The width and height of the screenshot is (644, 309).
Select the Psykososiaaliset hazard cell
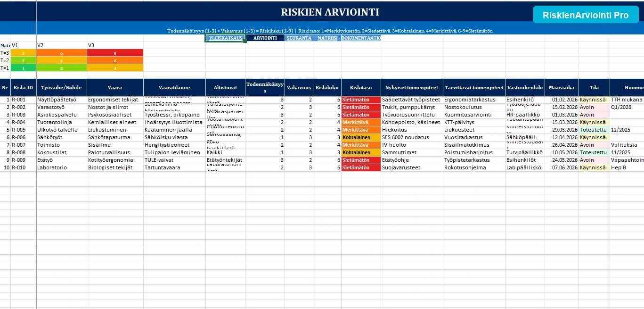[115, 115]
